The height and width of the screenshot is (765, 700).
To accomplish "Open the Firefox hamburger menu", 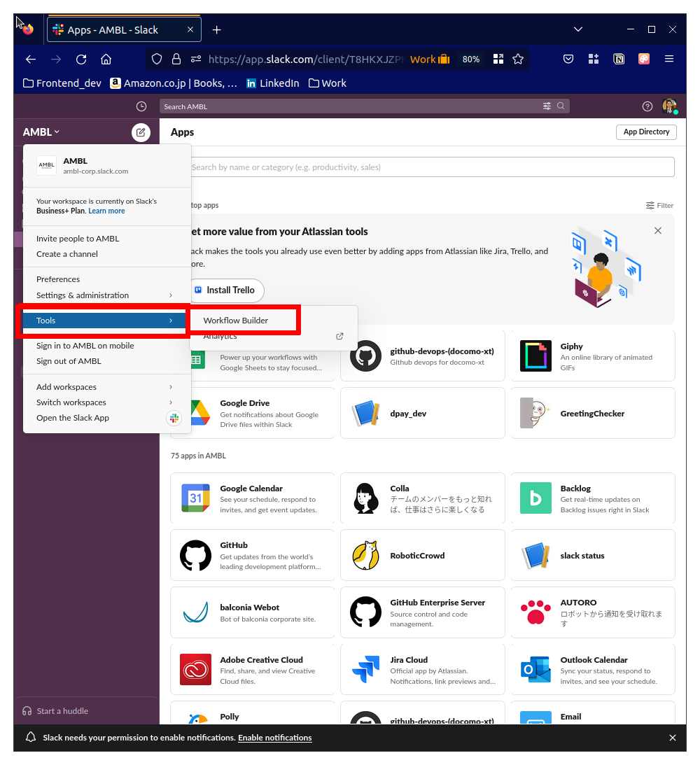I will click(x=669, y=59).
